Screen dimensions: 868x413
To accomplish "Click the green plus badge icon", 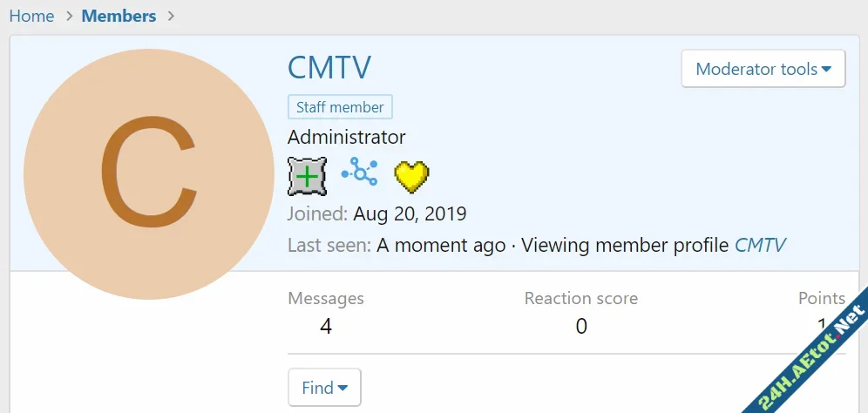I will pos(307,176).
